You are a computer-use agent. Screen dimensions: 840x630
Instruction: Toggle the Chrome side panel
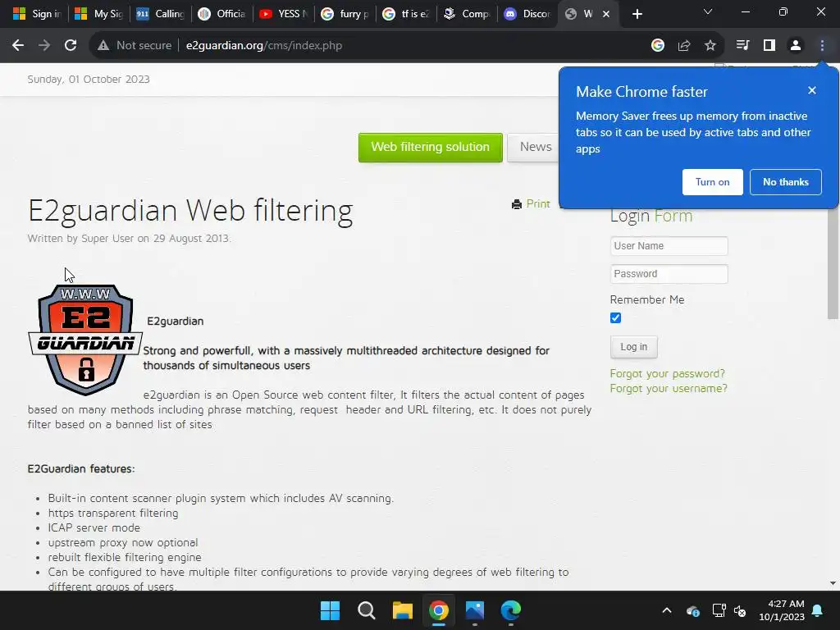coord(769,46)
